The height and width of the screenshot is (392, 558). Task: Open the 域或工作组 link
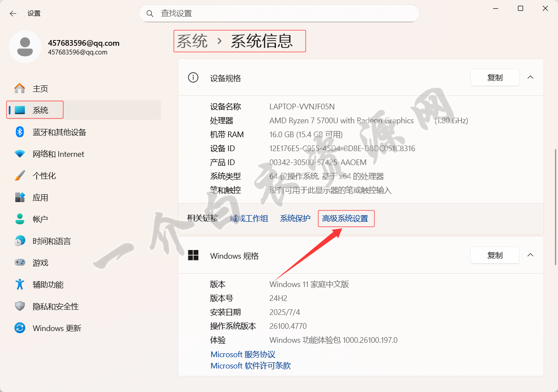click(x=249, y=219)
